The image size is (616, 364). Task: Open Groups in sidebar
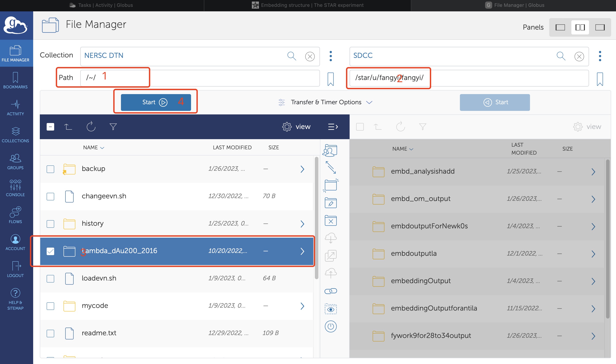15,161
